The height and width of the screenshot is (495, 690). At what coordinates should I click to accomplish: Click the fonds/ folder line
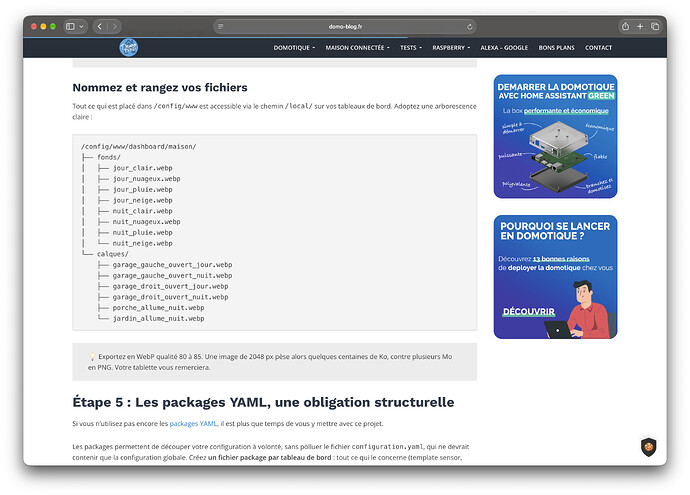pos(109,157)
